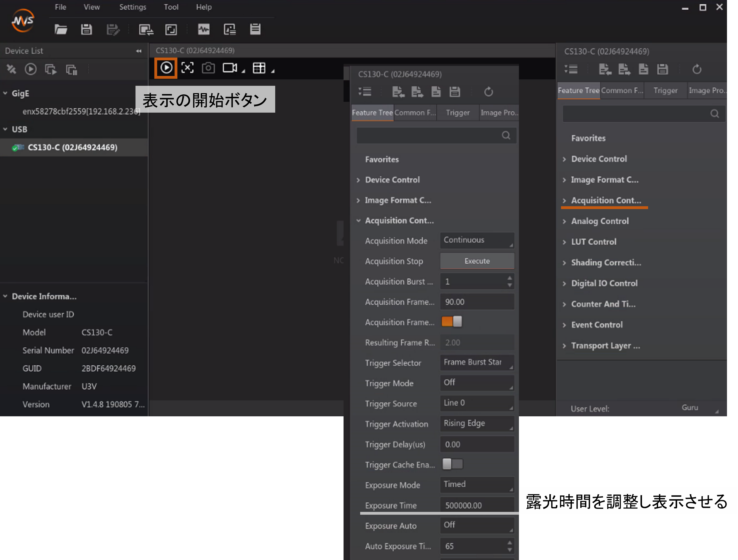The width and height of the screenshot is (738, 560).
Task: Toggle the Trigger Cache Enable switch
Action: (452, 464)
